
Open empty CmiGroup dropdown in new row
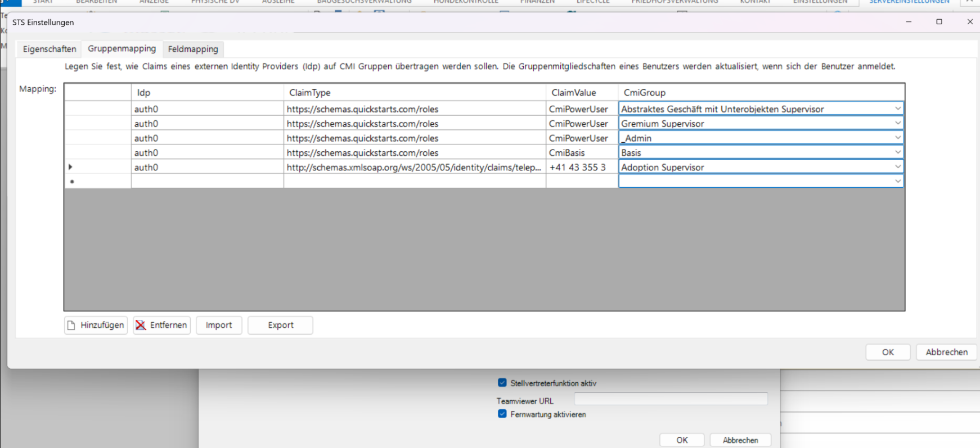click(x=897, y=181)
